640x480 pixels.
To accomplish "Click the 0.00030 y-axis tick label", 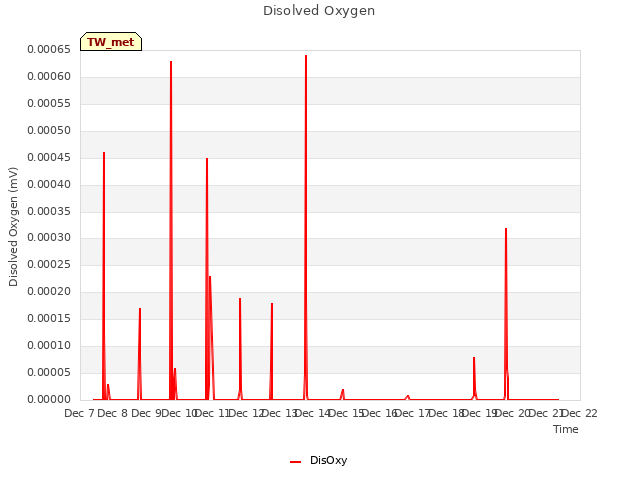I will point(49,238).
